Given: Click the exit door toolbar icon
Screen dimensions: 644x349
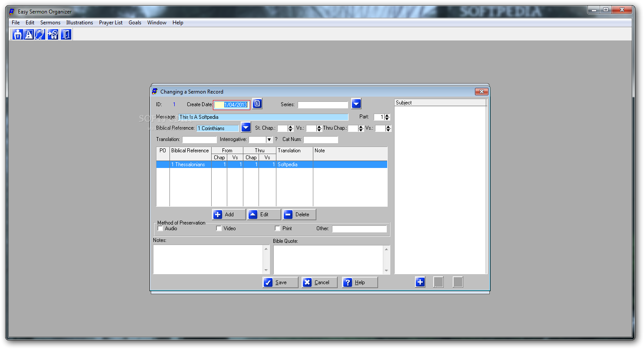Looking at the screenshot, I should [66, 34].
